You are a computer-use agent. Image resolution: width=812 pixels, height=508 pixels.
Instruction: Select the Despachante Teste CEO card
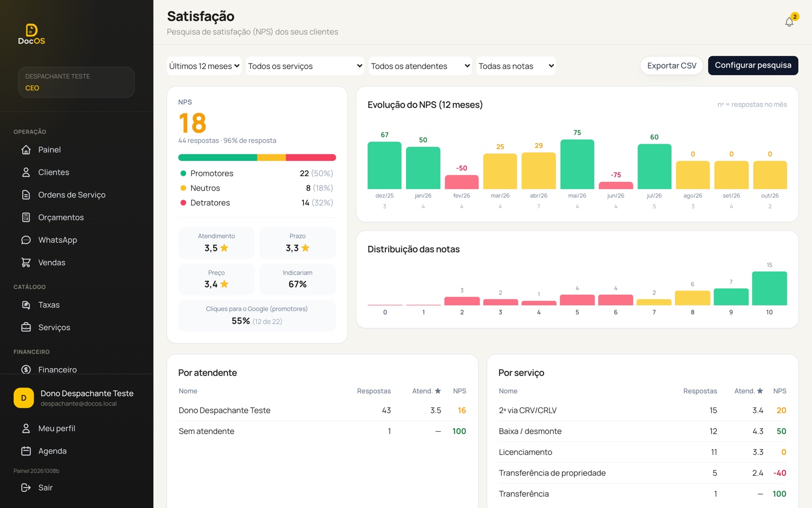click(77, 82)
